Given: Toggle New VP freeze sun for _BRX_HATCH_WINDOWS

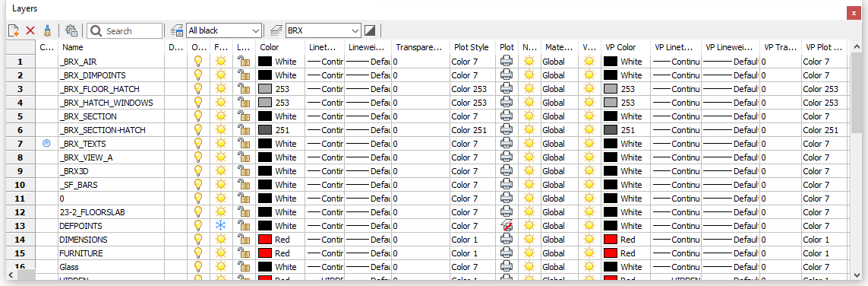Looking at the screenshot, I should tap(530, 103).
